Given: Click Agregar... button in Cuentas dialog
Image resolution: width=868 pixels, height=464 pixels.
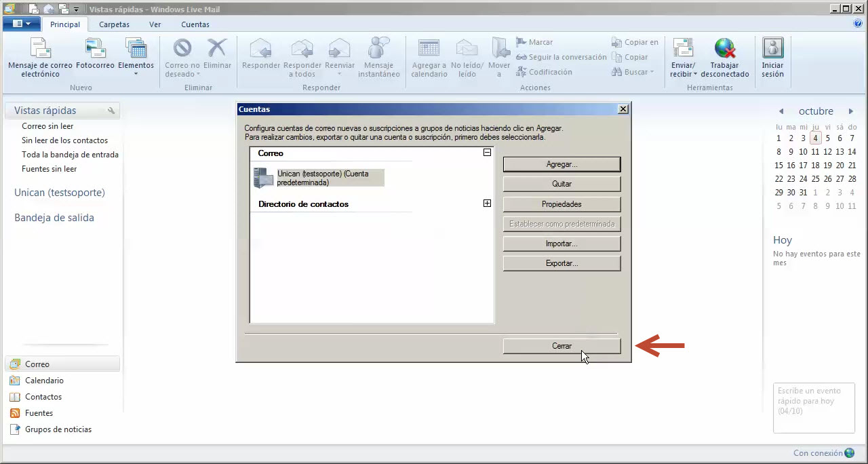Looking at the screenshot, I should pyautogui.click(x=561, y=164).
